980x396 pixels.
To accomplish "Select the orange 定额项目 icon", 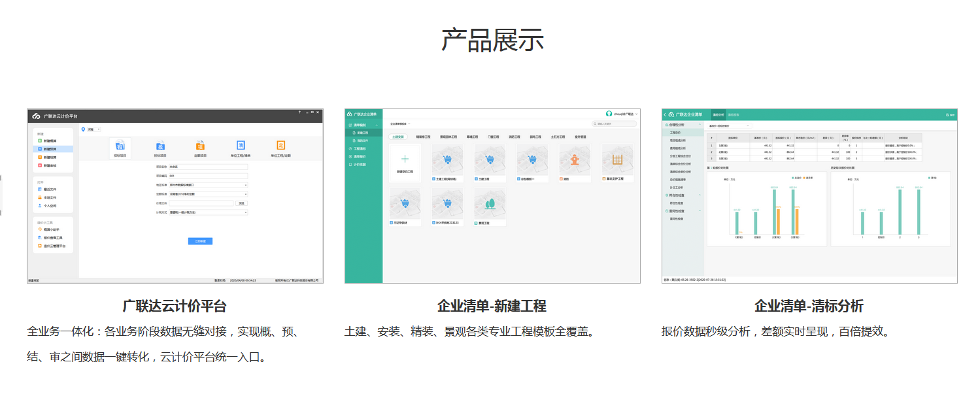I will coord(200,146).
